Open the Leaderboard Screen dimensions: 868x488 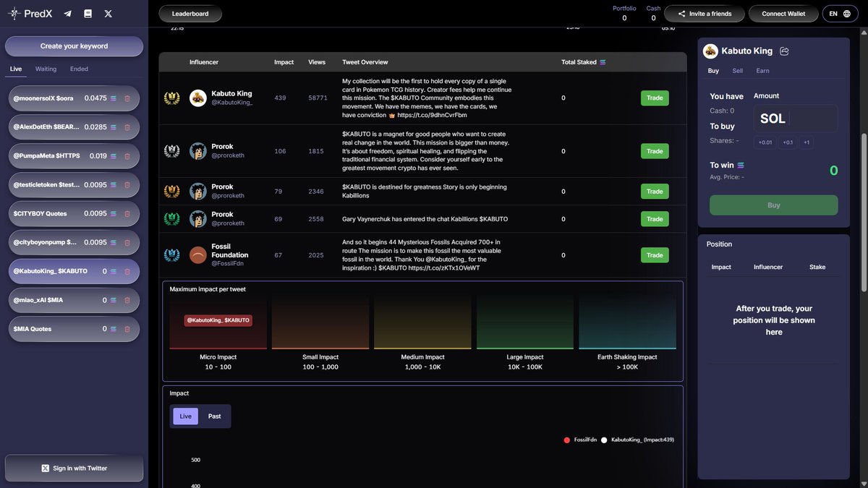[x=190, y=14]
